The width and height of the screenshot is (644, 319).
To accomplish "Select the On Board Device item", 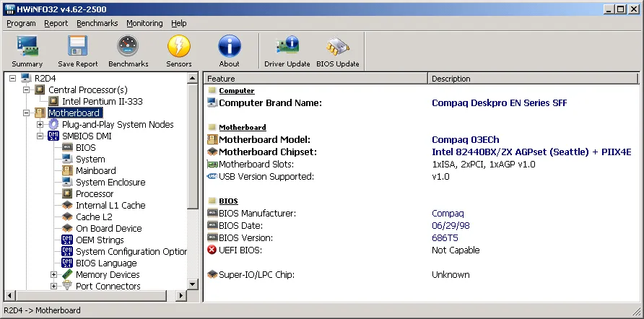I will click(109, 228).
